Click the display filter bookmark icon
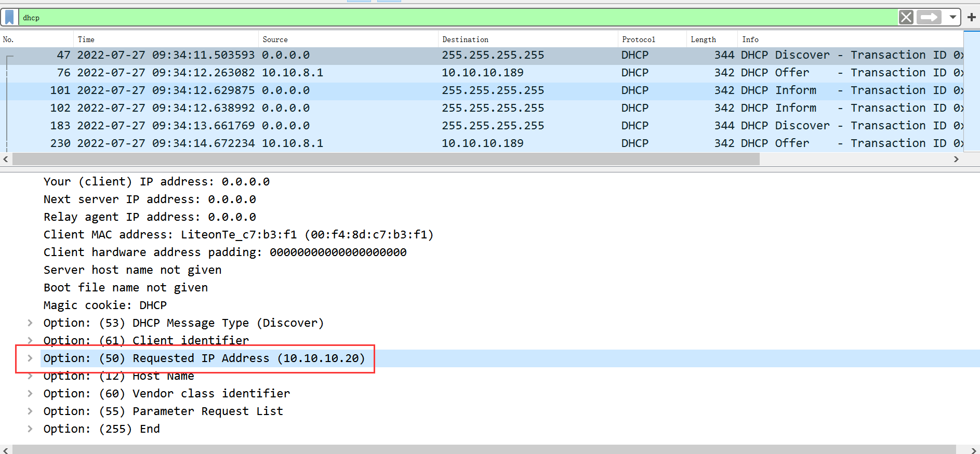The width and height of the screenshot is (980, 454). click(x=9, y=17)
